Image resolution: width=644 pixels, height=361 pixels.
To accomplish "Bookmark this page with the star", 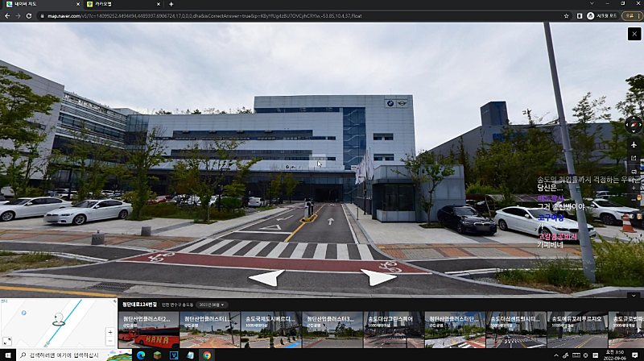I will (x=567, y=16).
